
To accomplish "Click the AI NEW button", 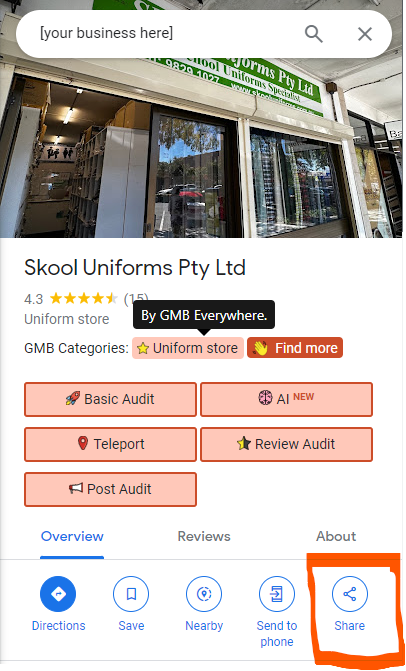I will (287, 399).
